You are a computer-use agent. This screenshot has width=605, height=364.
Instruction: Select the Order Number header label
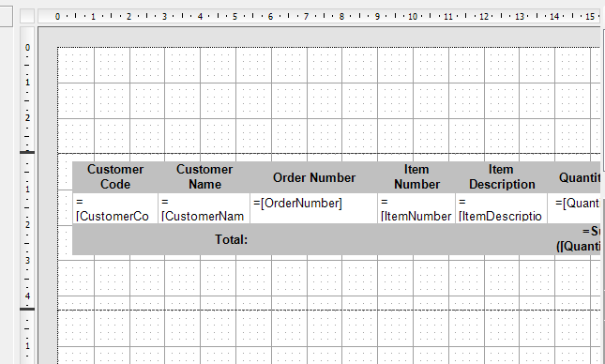pos(313,177)
